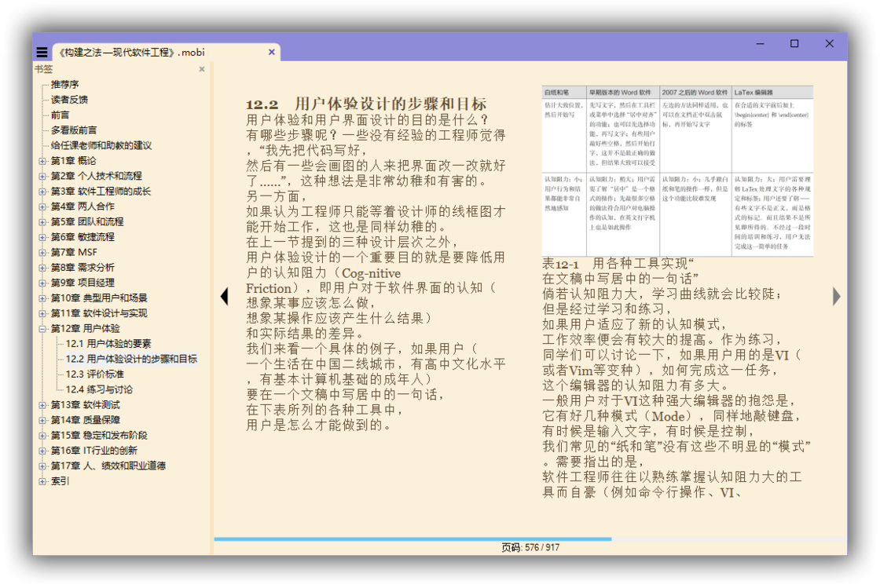Open 12.1 用户体验的要素 section

[x=108, y=344]
